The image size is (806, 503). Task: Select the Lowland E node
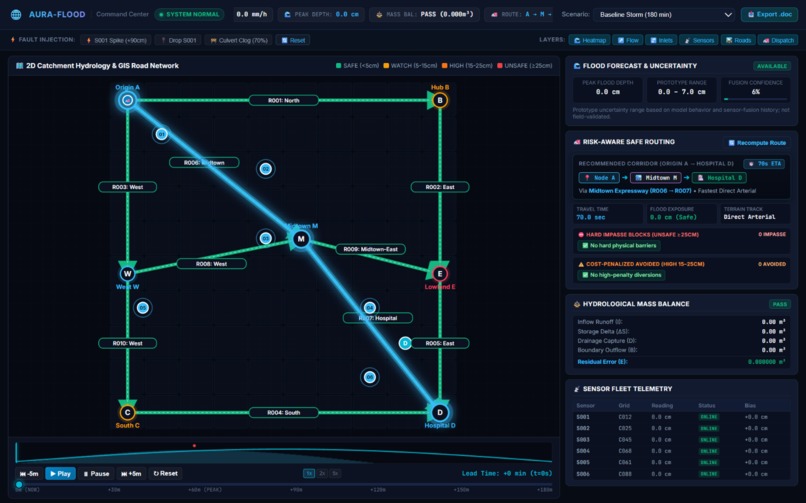pyautogui.click(x=439, y=273)
